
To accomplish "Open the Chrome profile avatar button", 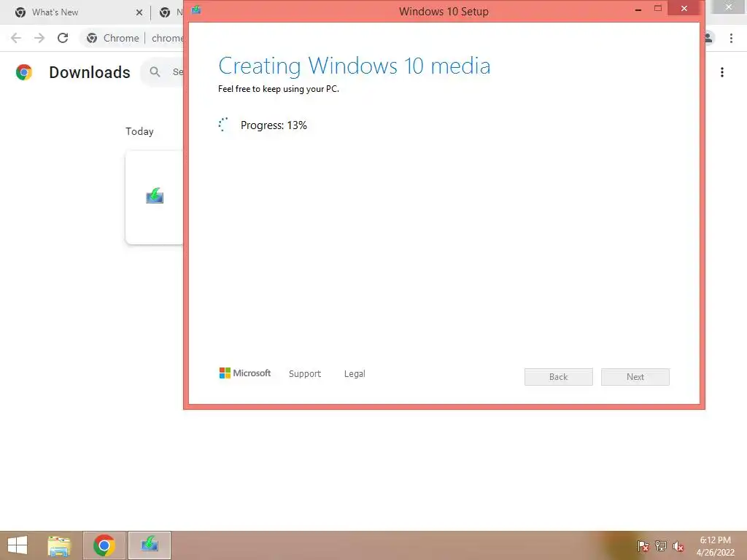I will [x=709, y=38].
